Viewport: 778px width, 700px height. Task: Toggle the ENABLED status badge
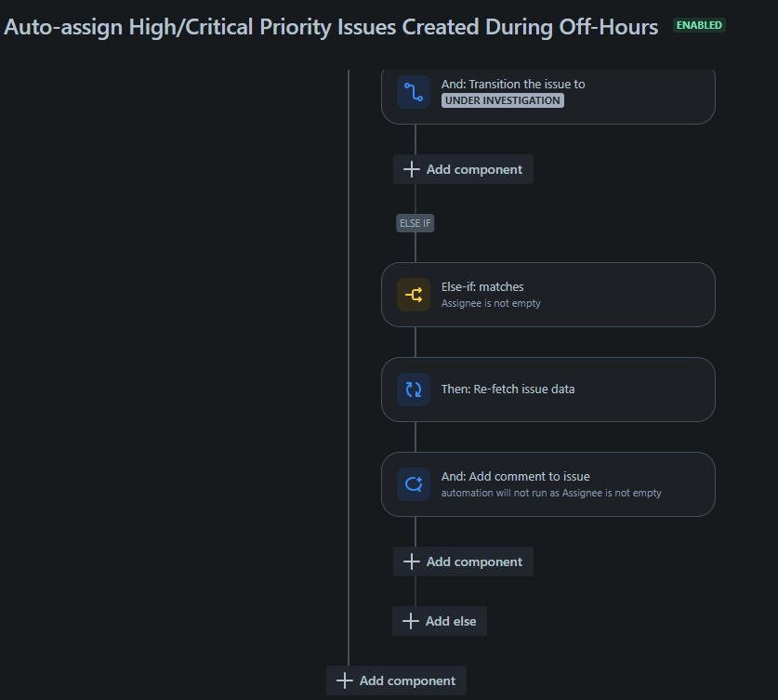click(699, 25)
